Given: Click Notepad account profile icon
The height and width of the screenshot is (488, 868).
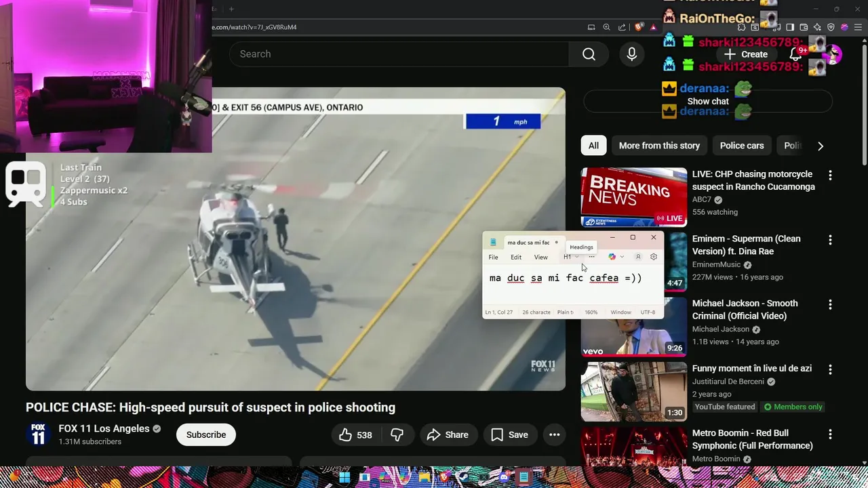Looking at the screenshot, I should (638, 257).
